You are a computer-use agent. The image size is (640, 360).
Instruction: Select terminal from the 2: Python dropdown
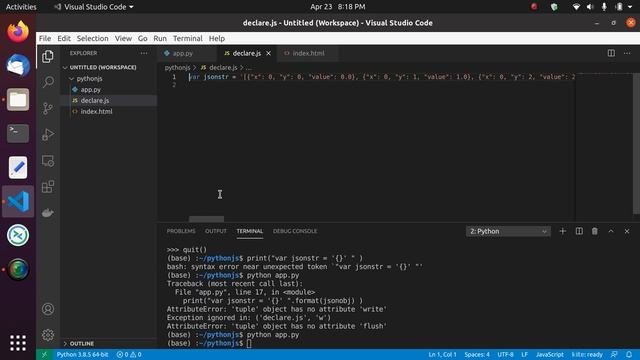[x=508, y=231]
